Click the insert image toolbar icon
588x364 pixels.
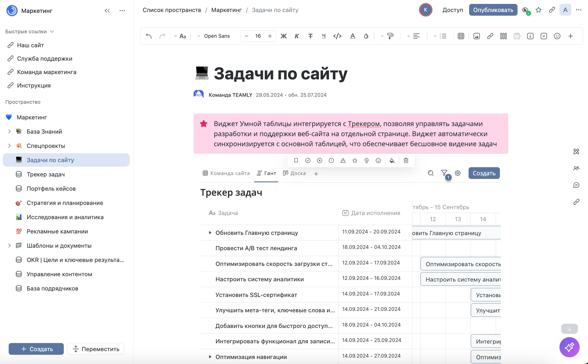477,36
